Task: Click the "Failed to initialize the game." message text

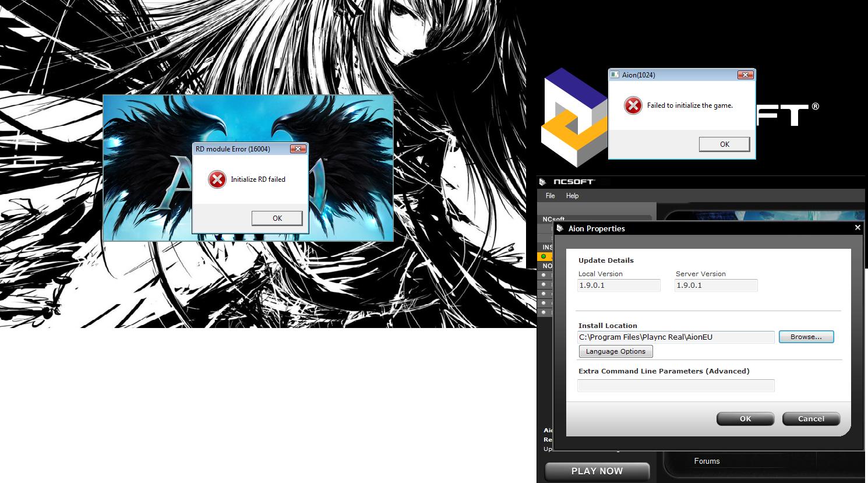Action: coord(690,105)
